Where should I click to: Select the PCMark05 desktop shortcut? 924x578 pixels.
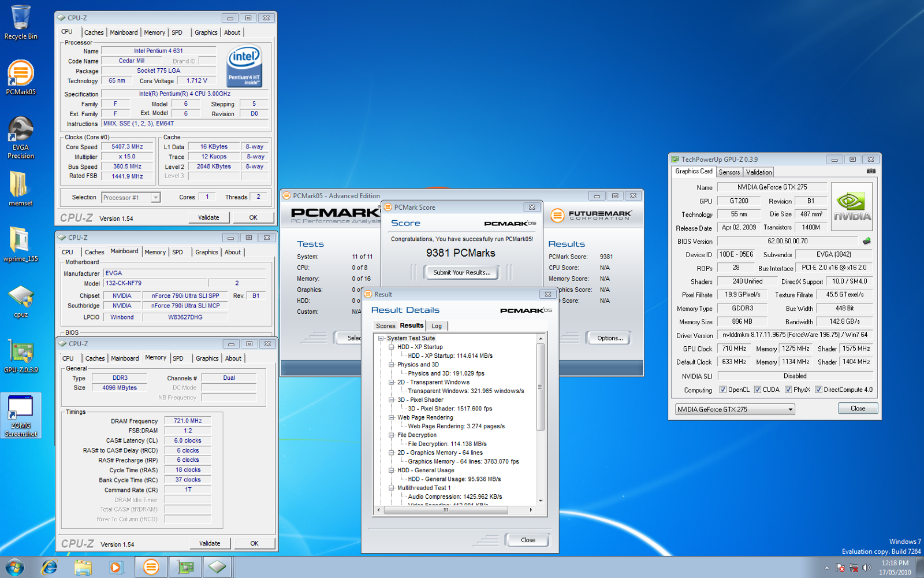(x=21, y=77)
